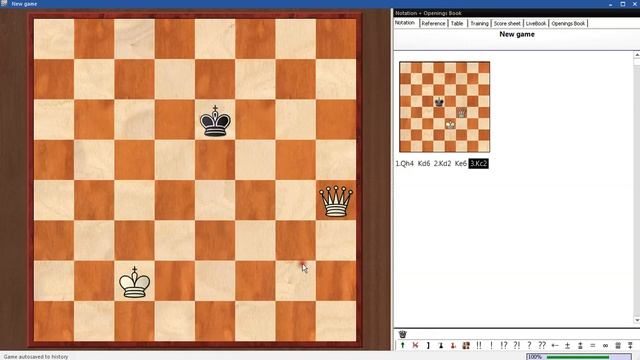Click the white queen on h4

coord(336,201)
